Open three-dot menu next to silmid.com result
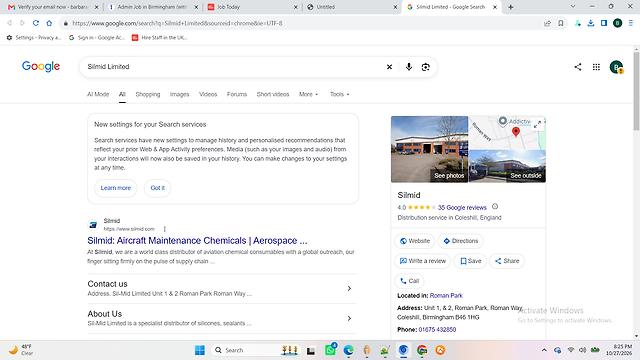Image resolution: width=640 pixels, height=360 pixels. click(164, 229)
